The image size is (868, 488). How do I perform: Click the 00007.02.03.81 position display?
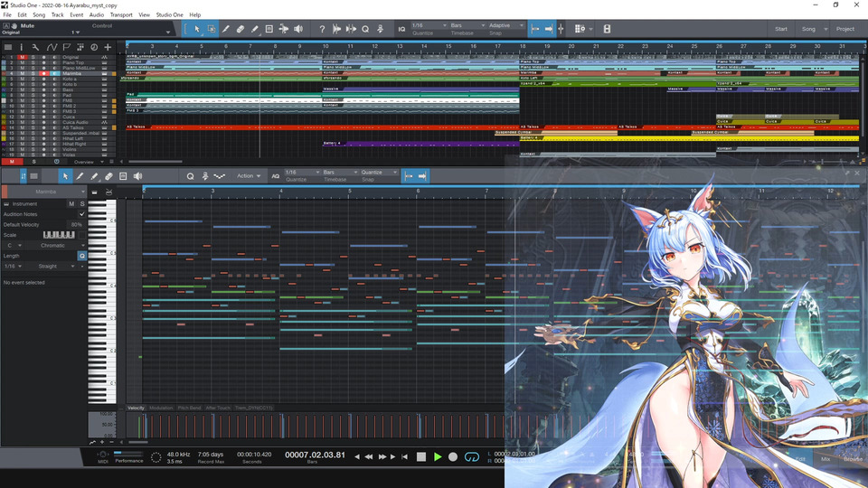tap(315, 455)
